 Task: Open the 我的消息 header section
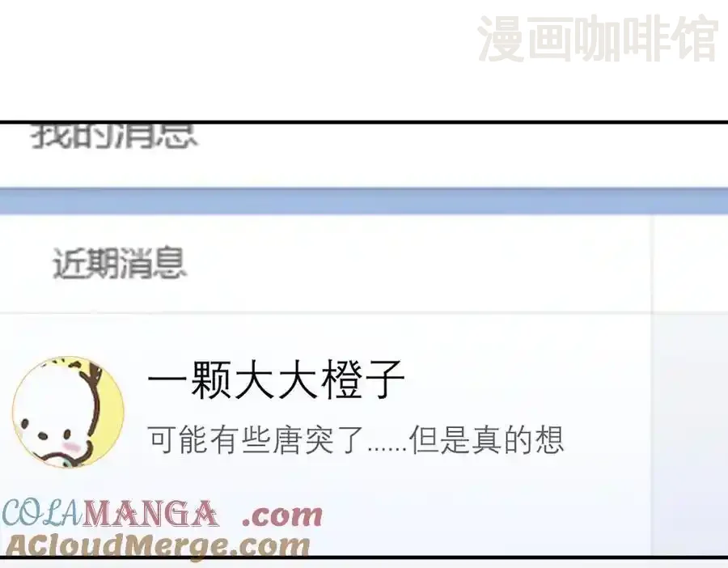point(114,135)
